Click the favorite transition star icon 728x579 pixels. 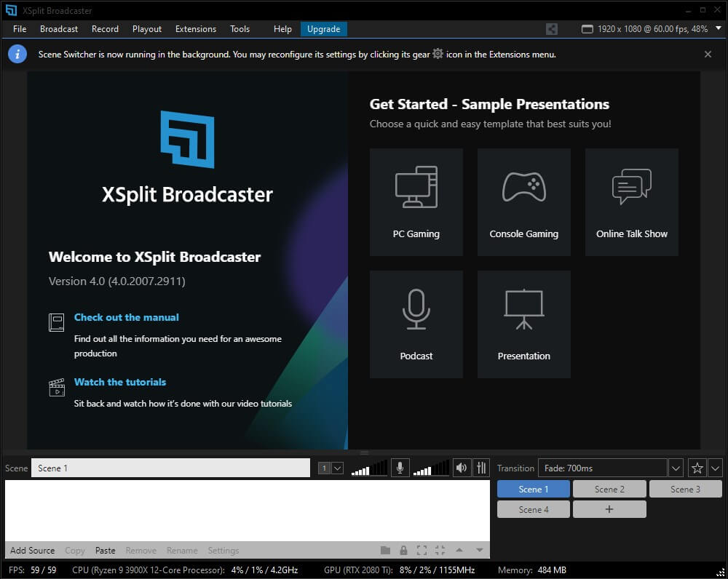pos(697,468)
